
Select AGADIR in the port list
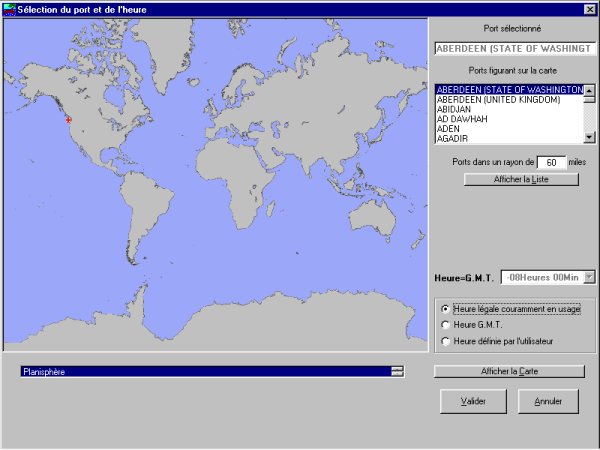pyautogui.click(x=510, y=139)
